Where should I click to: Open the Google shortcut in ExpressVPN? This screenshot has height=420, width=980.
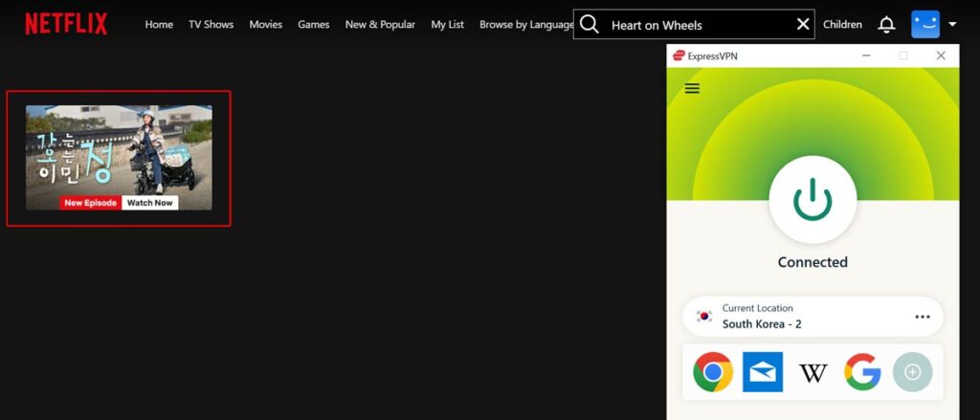pyautogui.click(x=862, y=372)
